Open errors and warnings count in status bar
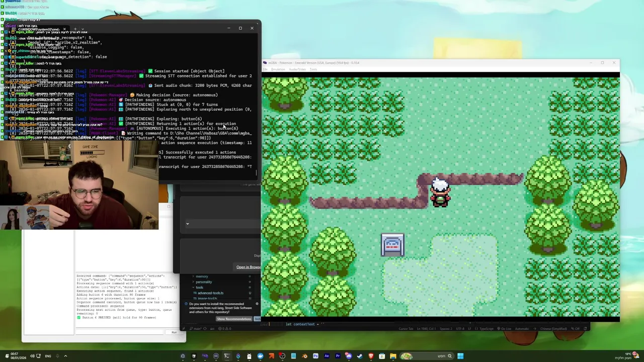 [224, 328]
